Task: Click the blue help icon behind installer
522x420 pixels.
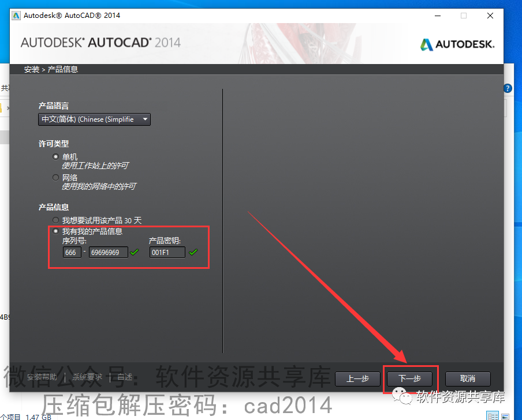Action: (508, 88)
